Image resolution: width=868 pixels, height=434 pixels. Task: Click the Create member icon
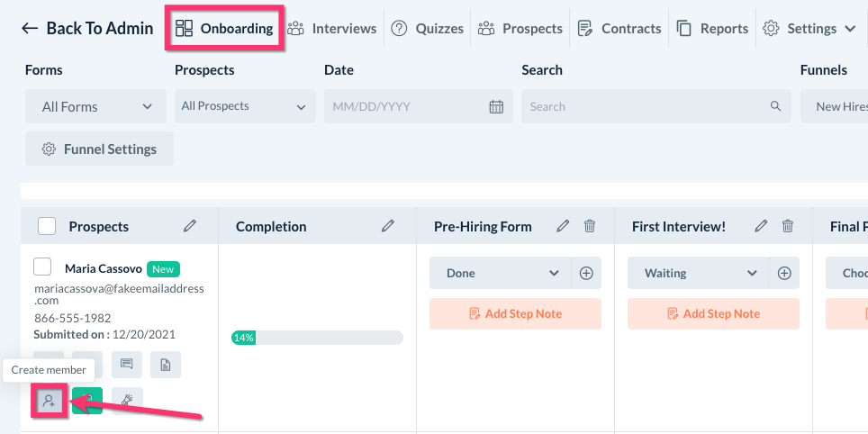(49, 401)
